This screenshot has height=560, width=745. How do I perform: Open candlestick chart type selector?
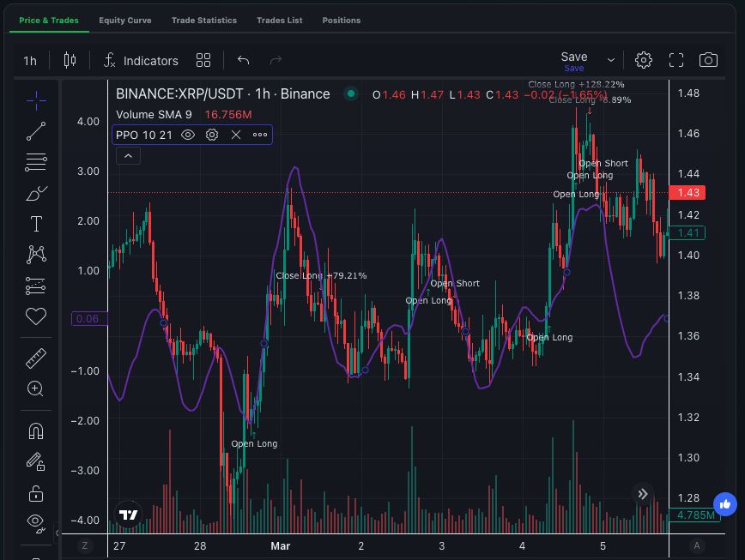click(70, 60)
